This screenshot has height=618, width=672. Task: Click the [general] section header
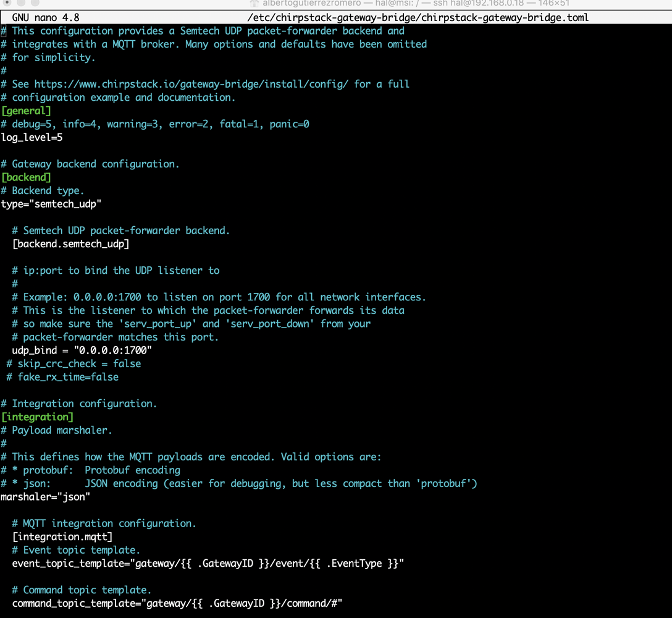click(x=26, y=110)
